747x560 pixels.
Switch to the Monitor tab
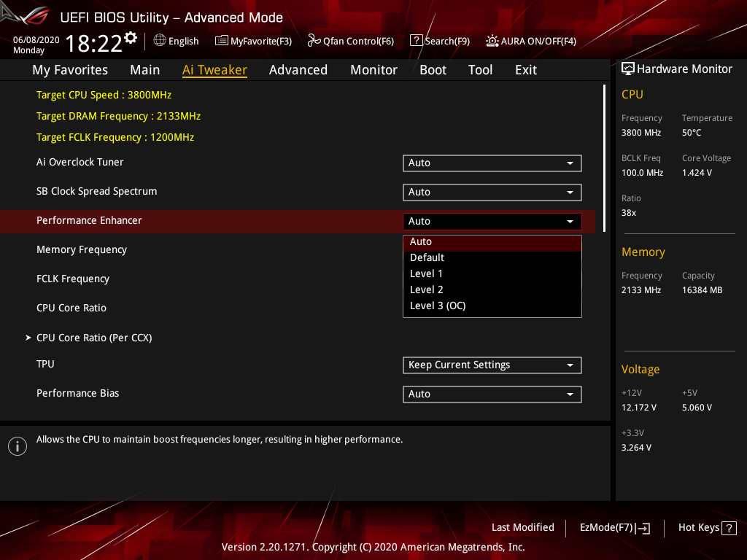(373, 70)
